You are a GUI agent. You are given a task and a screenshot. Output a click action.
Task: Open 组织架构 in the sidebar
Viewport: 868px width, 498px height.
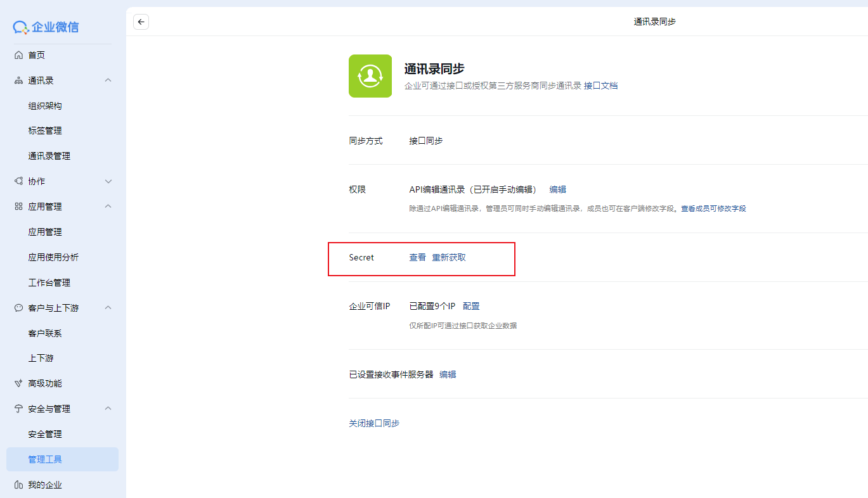pyautogui.click(x=45, y=106)
